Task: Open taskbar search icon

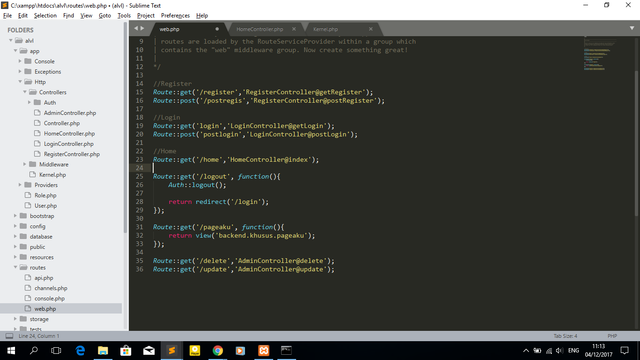Action: click(34, 350)
